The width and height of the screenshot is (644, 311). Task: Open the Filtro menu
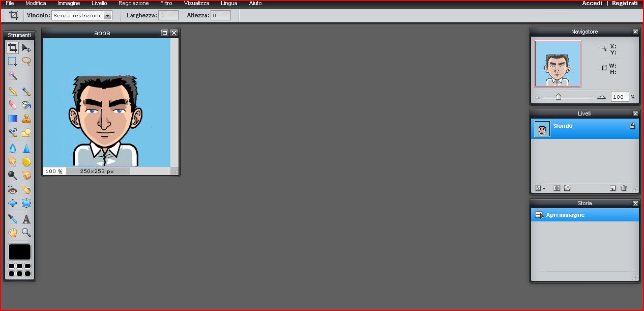[x=166, y=3]
